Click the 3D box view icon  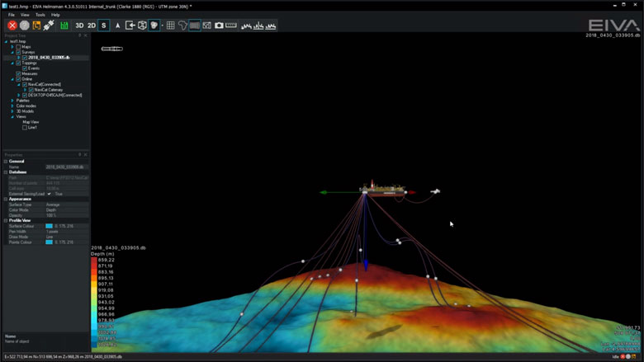[142, 26]
